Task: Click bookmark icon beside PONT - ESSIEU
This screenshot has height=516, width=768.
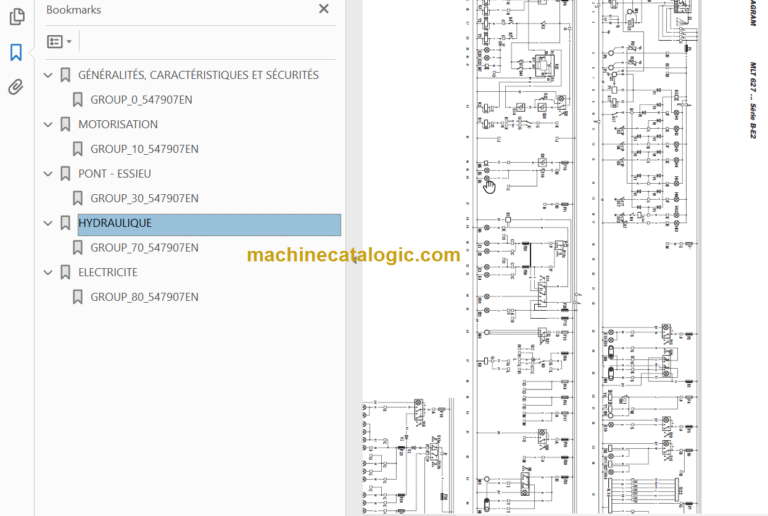Action: coord(65,174)
